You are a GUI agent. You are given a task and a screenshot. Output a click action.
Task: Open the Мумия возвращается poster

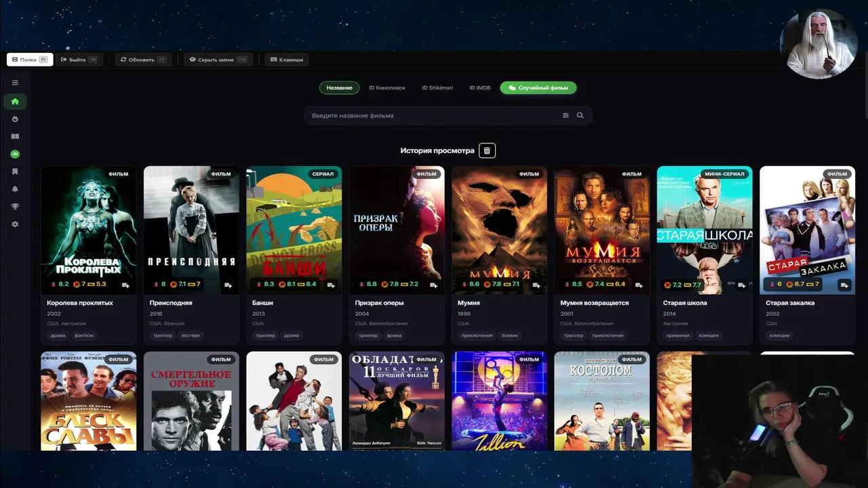(602, 230)
